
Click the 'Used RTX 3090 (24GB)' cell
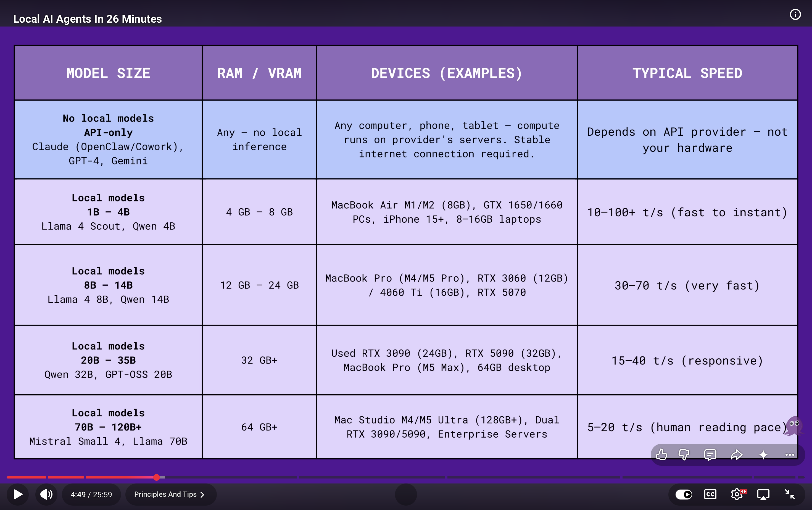pyautogui.click(x=447, y=360)
